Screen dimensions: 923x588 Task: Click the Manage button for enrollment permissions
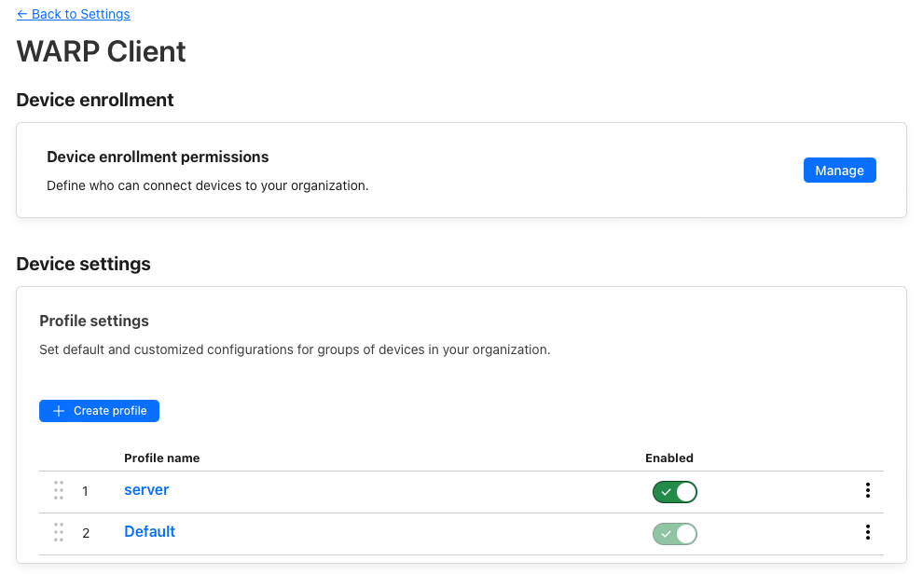(x=839, y=170)
